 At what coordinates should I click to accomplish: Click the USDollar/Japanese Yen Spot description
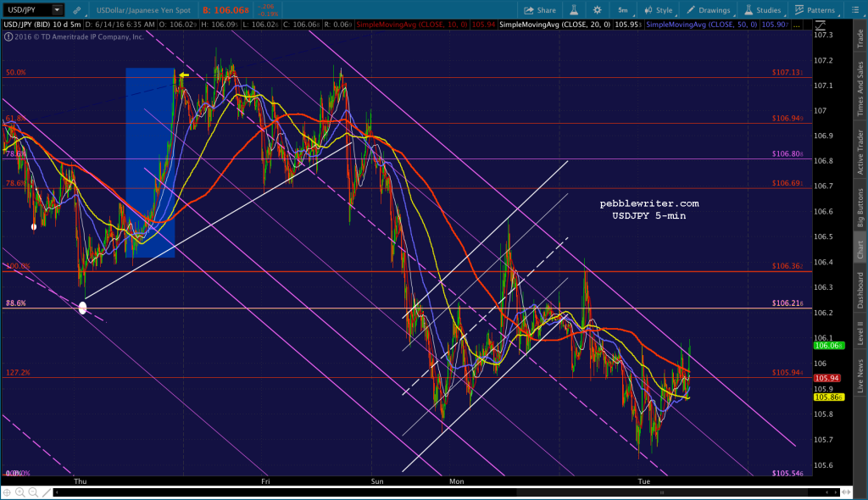coord(143,10)
